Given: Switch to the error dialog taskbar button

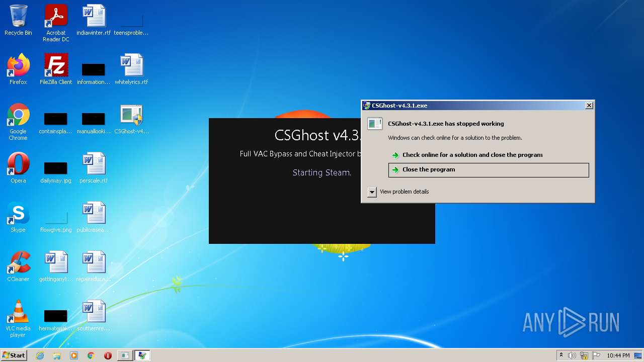Looking at the screenshot, I should coord(142,355).
